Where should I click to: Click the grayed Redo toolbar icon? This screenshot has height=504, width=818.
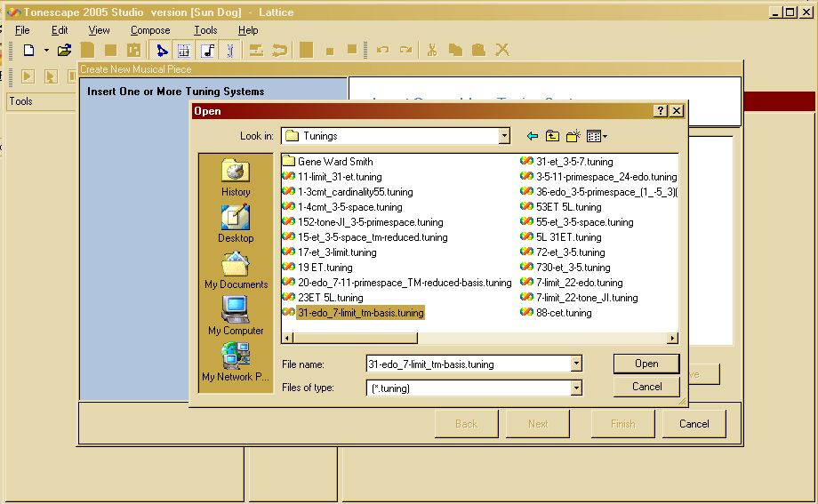coord(405,50)
